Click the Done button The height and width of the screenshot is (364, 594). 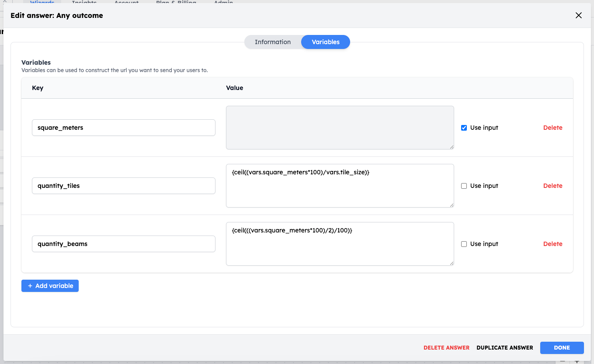[562, 348]
